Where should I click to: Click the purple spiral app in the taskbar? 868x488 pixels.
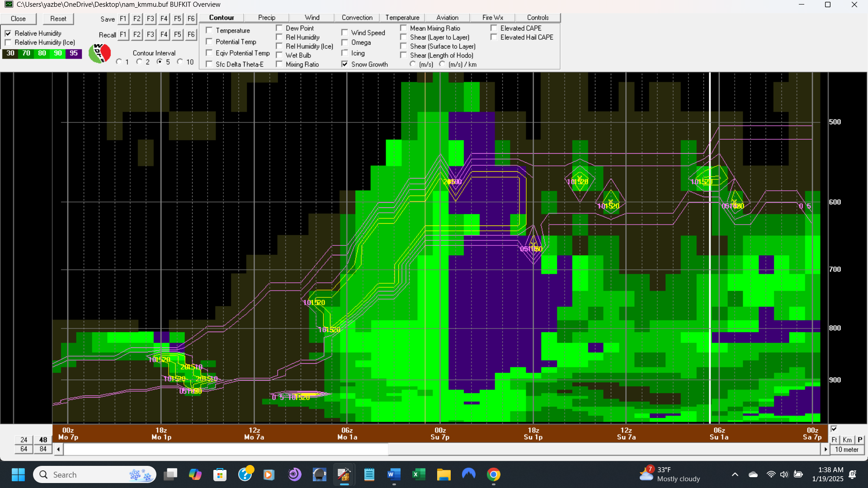click(x=294, y=474)
